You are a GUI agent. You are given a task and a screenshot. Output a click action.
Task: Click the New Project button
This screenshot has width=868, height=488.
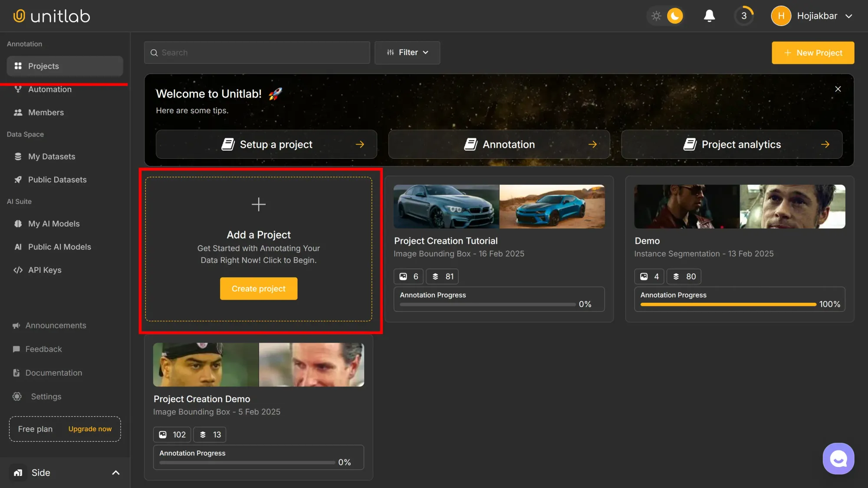pyautogui.click(x=813, y=52)
